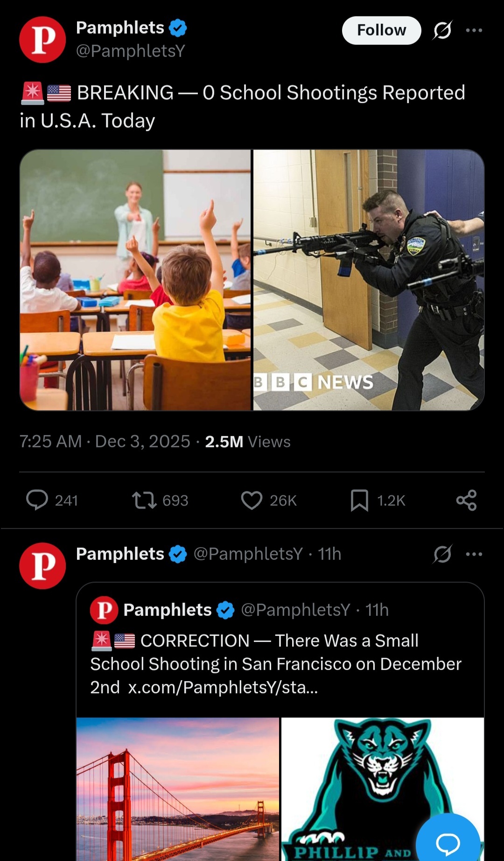
Task: Click the Grok icon beside Follow button
Action: coord(442,30)
